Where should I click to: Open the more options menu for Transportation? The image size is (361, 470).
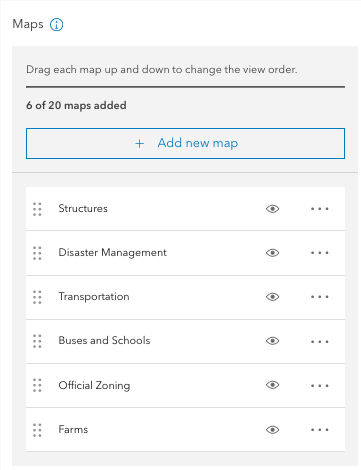[x=320, y=297]
